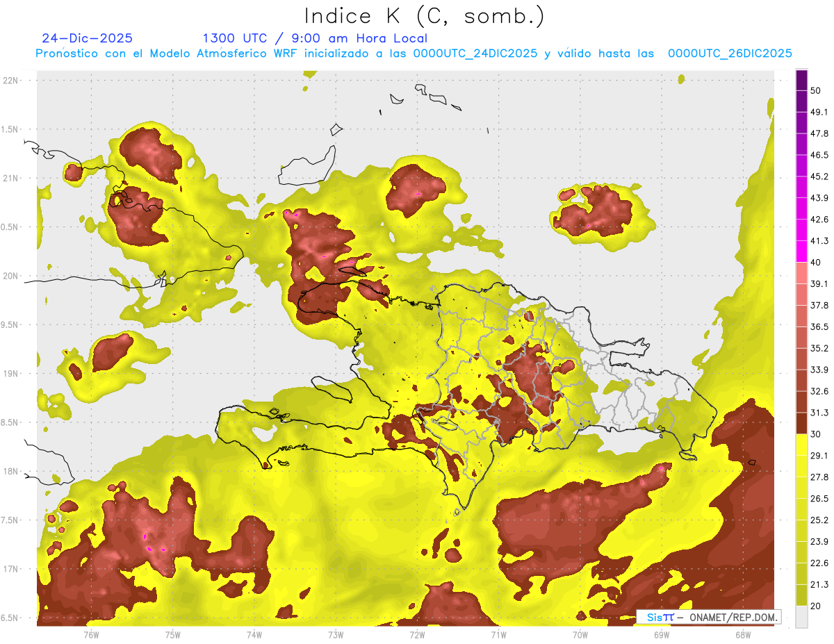Click the colorbar value '49.1'
Image resolution: width=834 pixels, height=644 pixels.
point(819,112)
